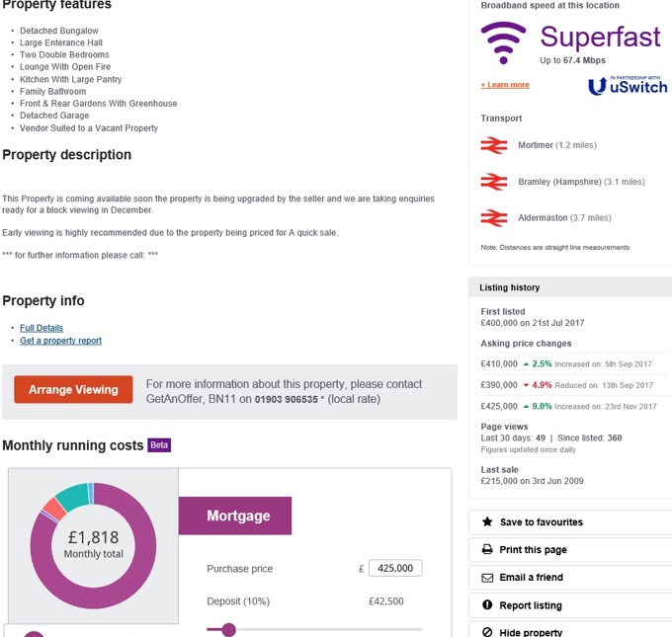Click the deposit slider handle
Image resolution: width=672 pixels, height=637 pixels.
click(229, 629)
